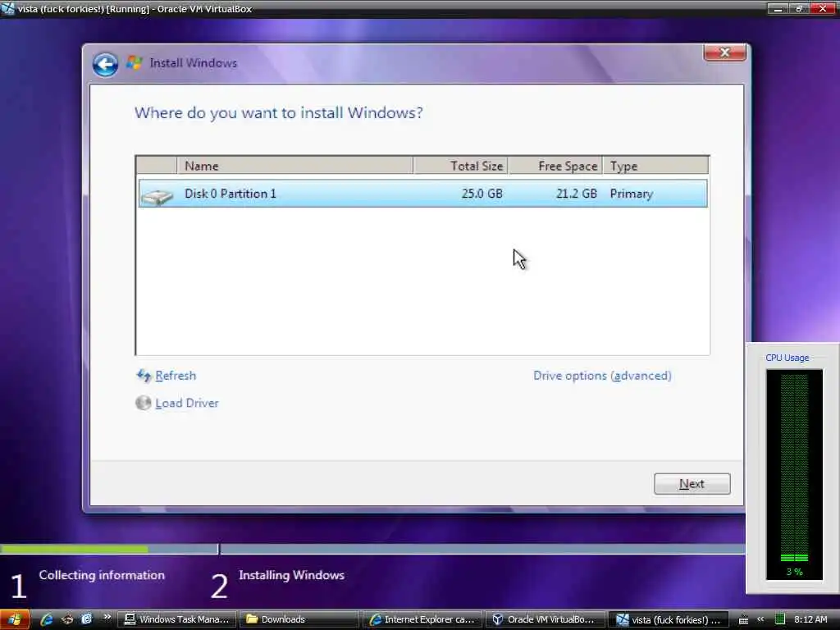Click the 25.0 GB total size value
This screenshot has width=840, height=630.
coord(482,194)
